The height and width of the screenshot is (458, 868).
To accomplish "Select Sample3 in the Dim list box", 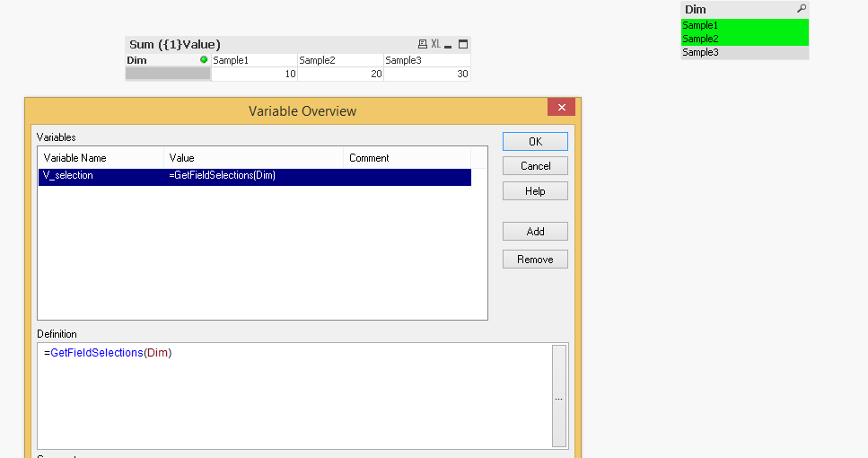I will [x=744, y=52].
